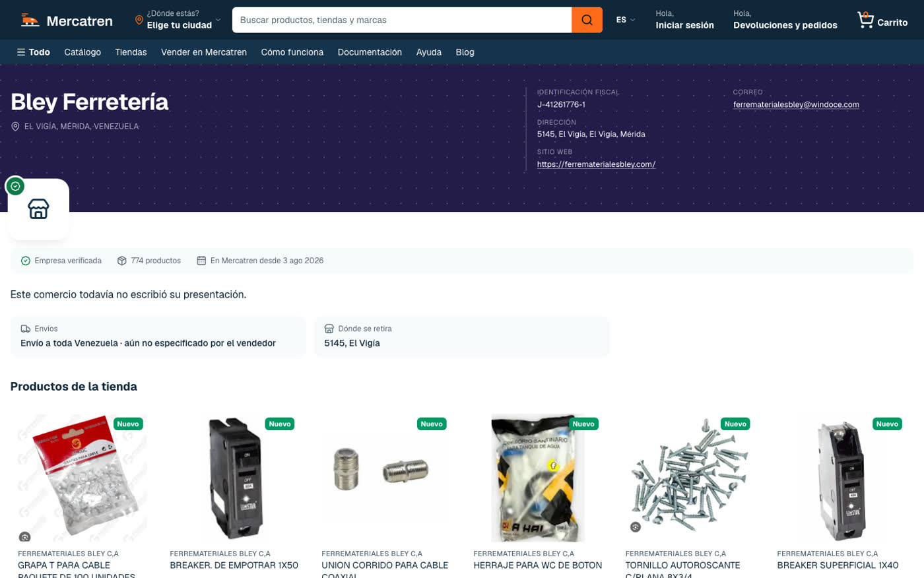
Task: Click the 774 productos count
Action: coord(156,261)
